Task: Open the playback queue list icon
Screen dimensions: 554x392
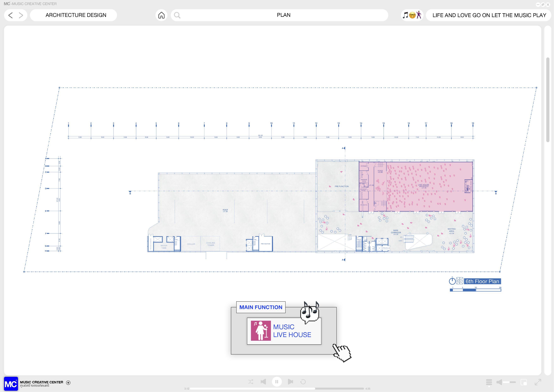Action: pyautogui.click(x=489, y=382)
